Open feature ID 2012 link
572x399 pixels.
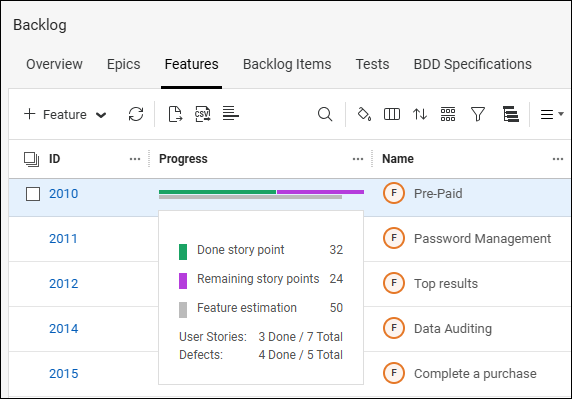coord(63,284)
